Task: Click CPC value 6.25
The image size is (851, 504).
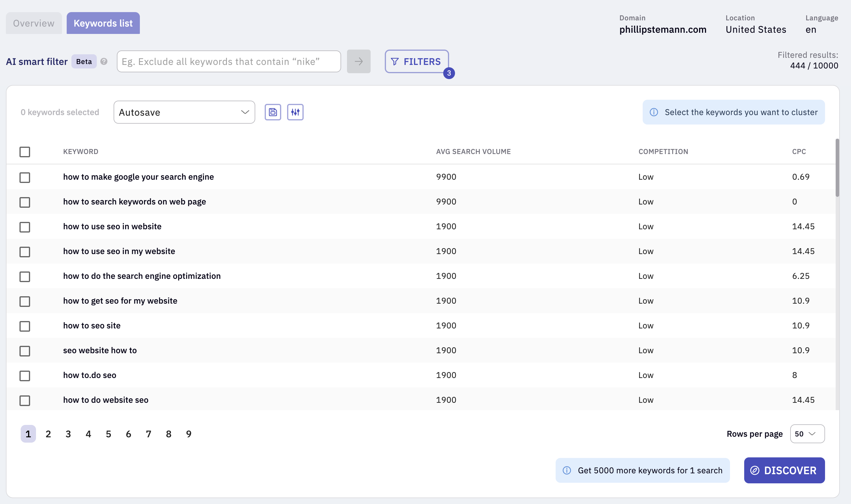Action: tap(801, 276)
